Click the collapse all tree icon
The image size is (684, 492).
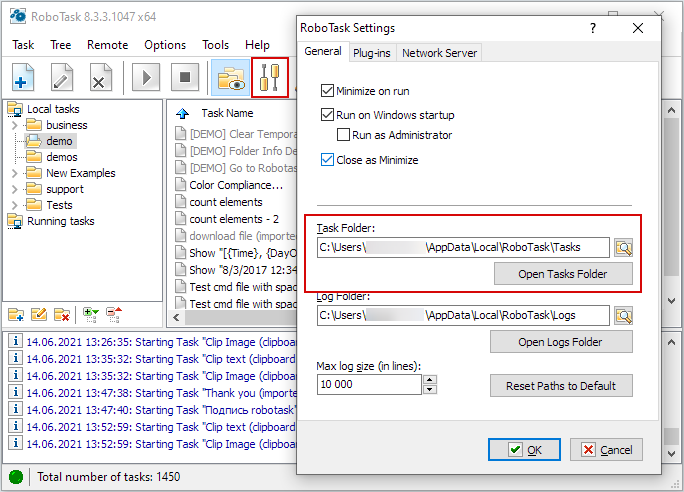click(114, 314)
